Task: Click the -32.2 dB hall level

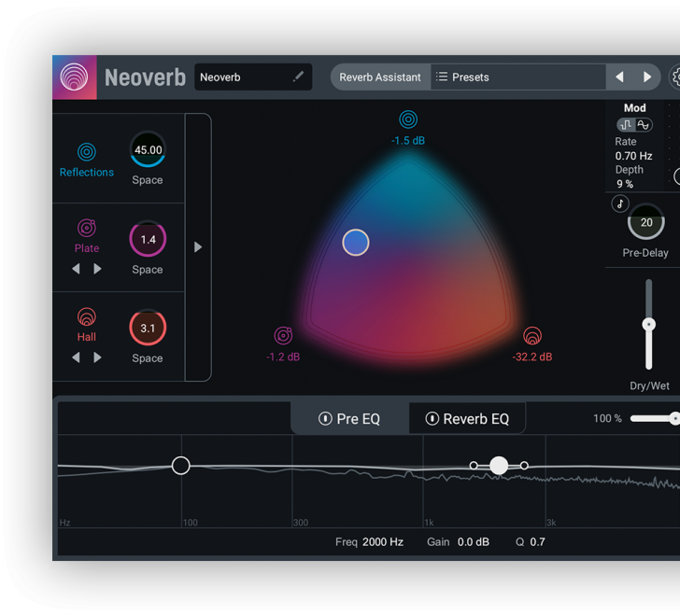Action: (x=532, y=357)
